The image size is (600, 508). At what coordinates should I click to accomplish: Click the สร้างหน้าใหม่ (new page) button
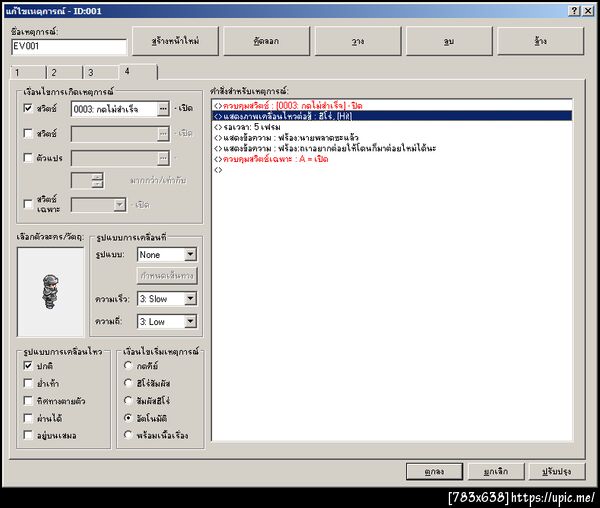pyautogui.click(x=175, y=41)
